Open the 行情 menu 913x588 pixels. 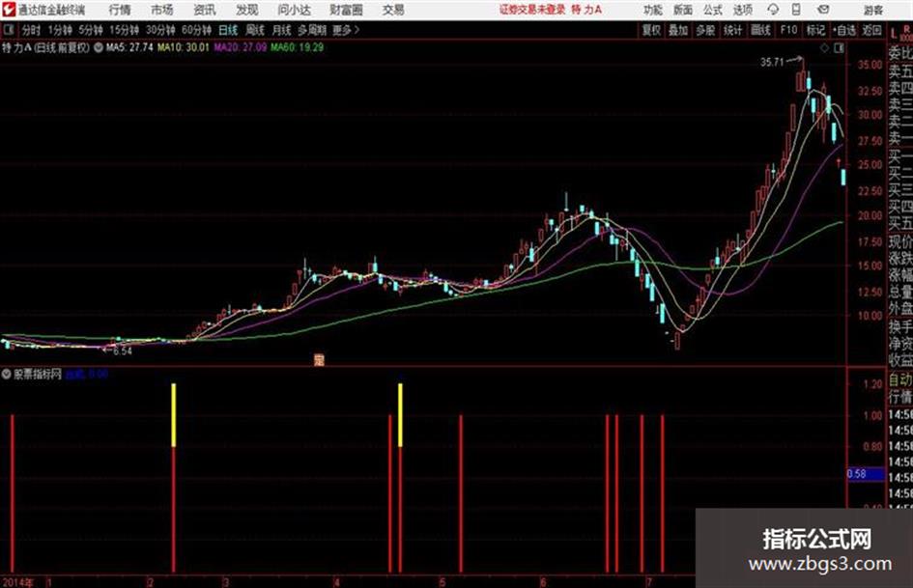120,10
